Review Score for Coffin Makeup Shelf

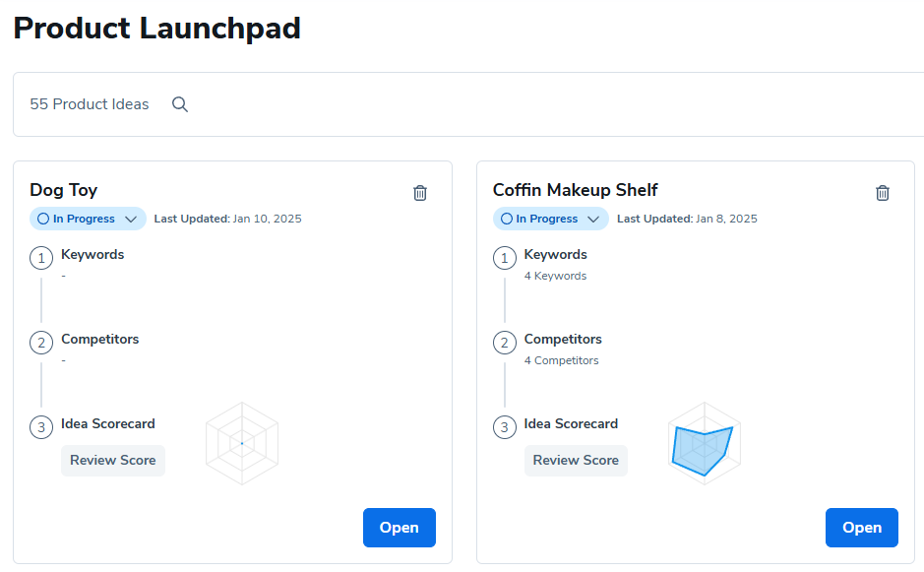(576, 460)
